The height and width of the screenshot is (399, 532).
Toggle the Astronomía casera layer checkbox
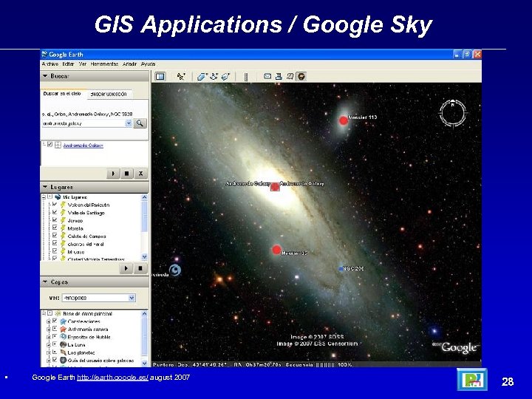[55, 329]
